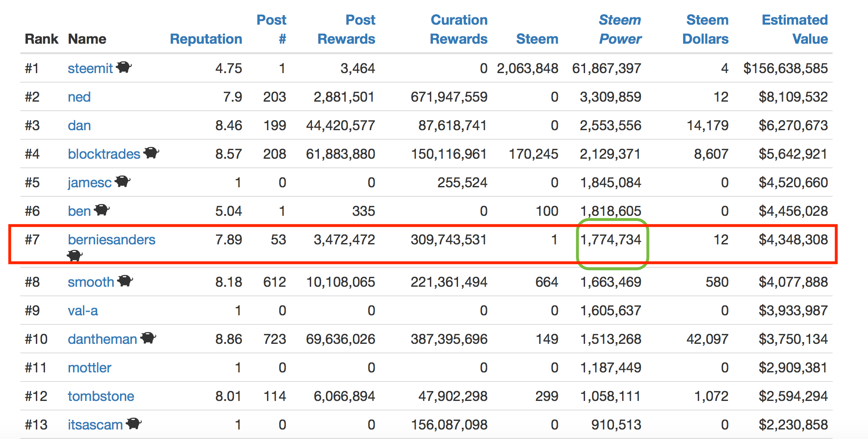Sort by Steem column header
Image resolution: width=868 pixels, height=439 pixels.
[x=537, y=39]
